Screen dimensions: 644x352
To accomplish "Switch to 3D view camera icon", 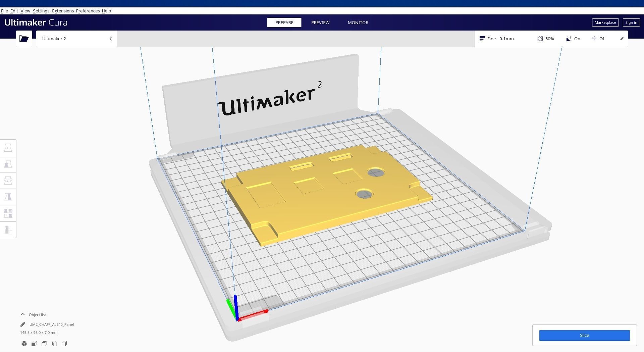I will tap(24, 344).
